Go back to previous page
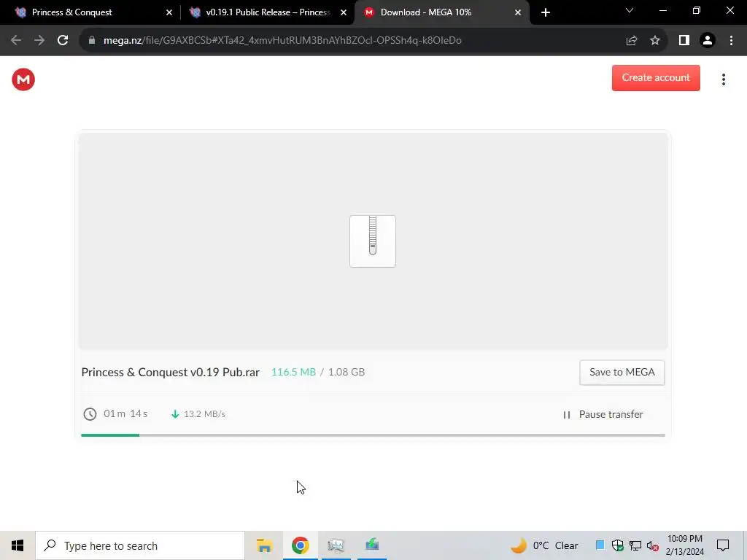The image size is (747, 560). tap(16, 41)
